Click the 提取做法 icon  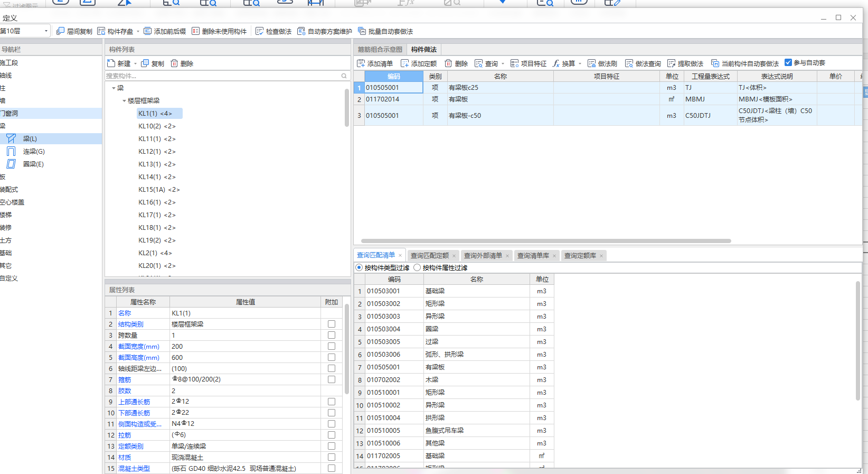[x=672, y=63]
